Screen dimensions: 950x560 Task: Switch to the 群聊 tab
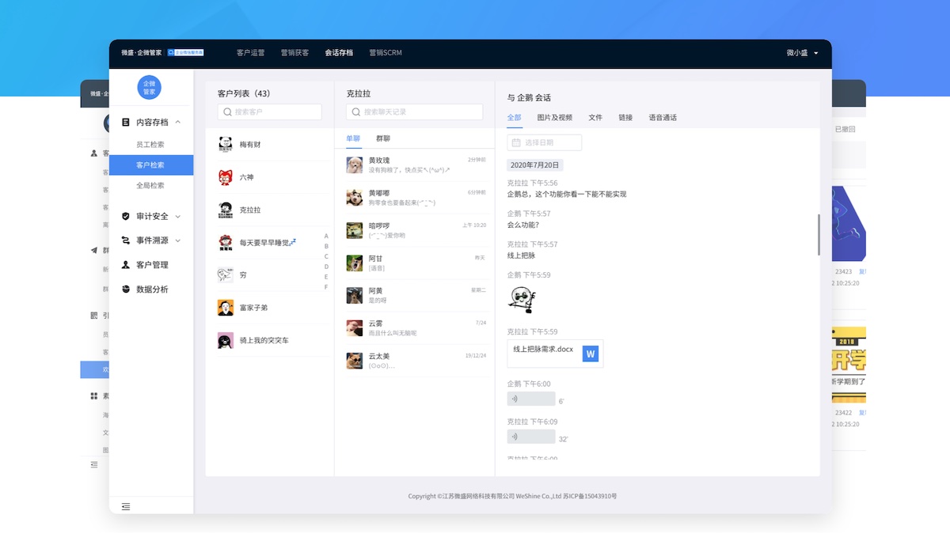pyautogui.click(x=383, y=138)
